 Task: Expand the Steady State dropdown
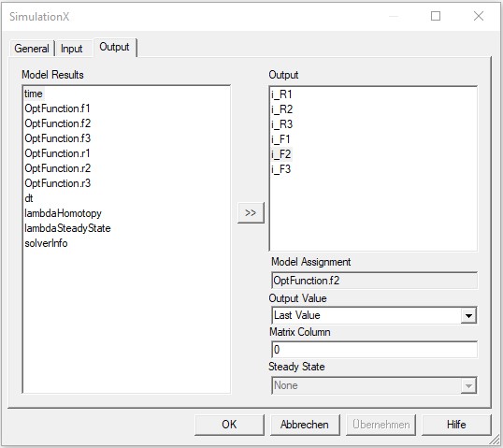click(468, 385)
